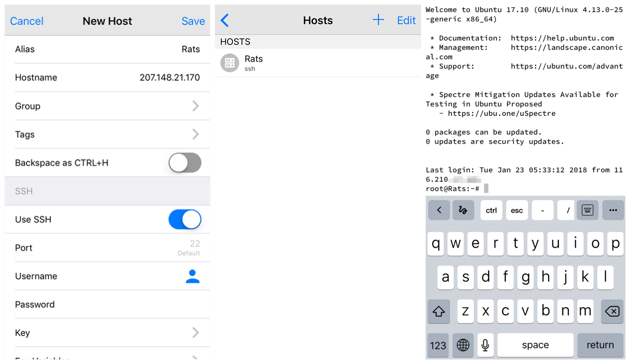Tap the Port field with default 22
This screenshot has width=630, height=364.
108,248
